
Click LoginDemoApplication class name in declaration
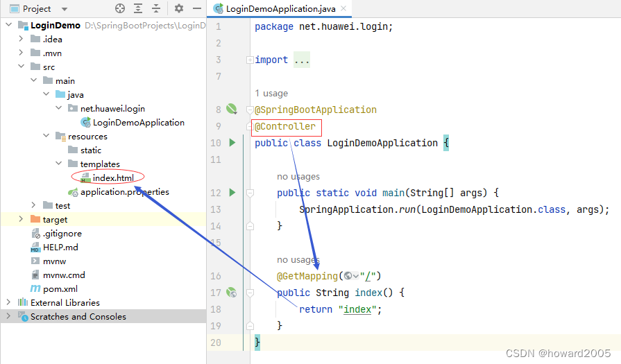tap(382, 143)
